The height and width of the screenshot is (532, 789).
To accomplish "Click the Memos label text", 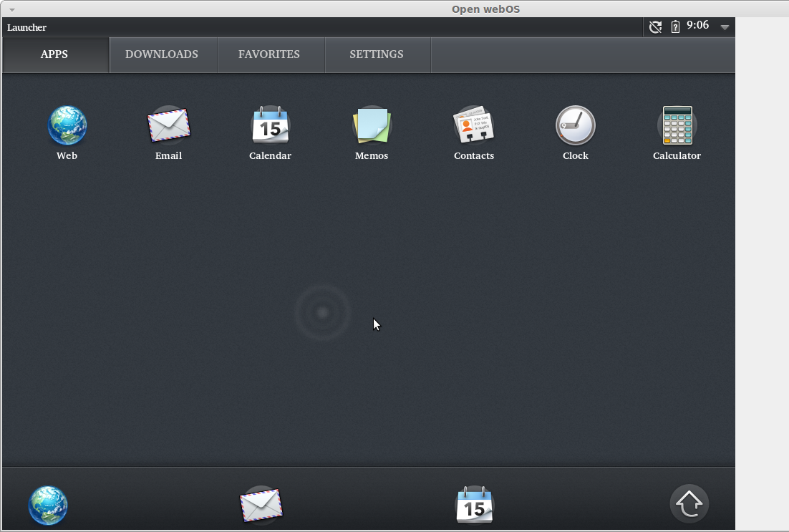I will point(372,155).
